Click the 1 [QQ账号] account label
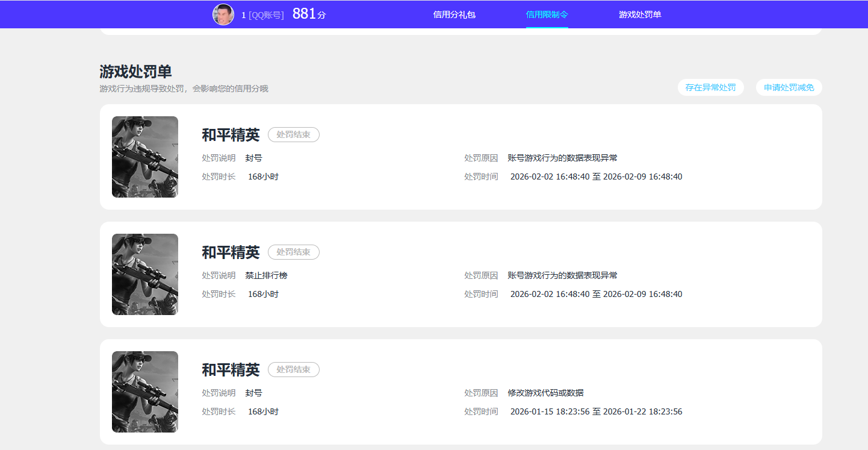 click(x=262, y=15)
